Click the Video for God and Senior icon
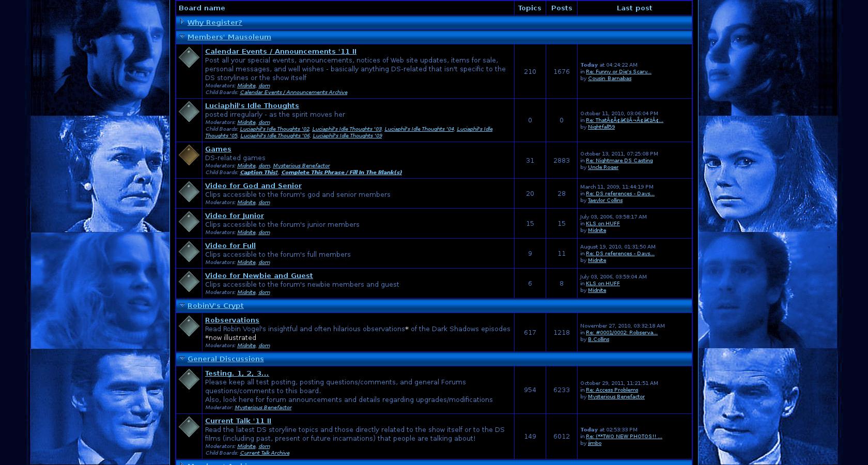 pyautogui.click(x=189, y=192)
